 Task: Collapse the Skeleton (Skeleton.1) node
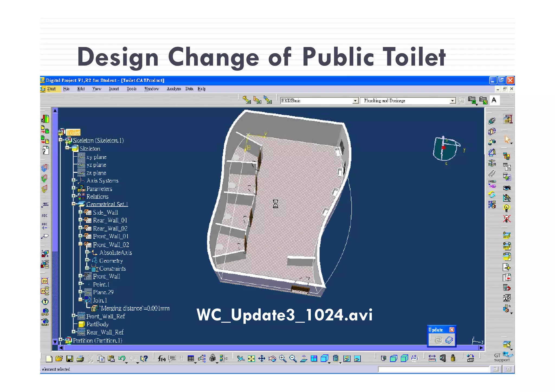click(x=61, y=140)
